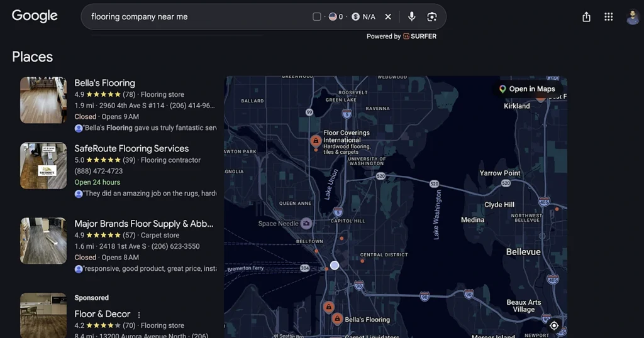Click the Yarrow Point label on map
This screenshot has height=338, width=644.
(x=500, y=173)
